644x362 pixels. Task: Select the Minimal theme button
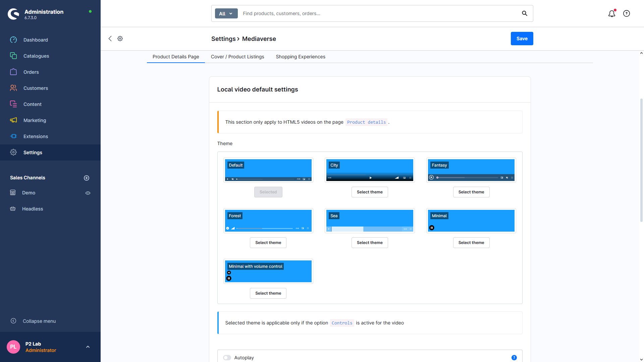point(471,243)
